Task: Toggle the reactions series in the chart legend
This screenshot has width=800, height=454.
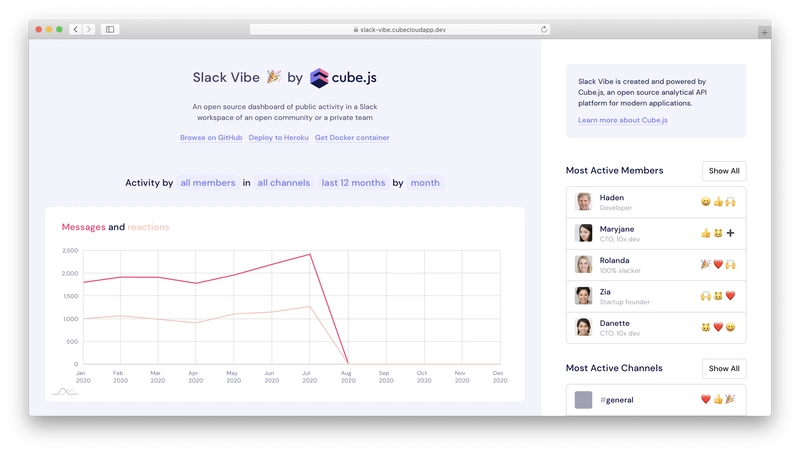Action: point(148,227)
